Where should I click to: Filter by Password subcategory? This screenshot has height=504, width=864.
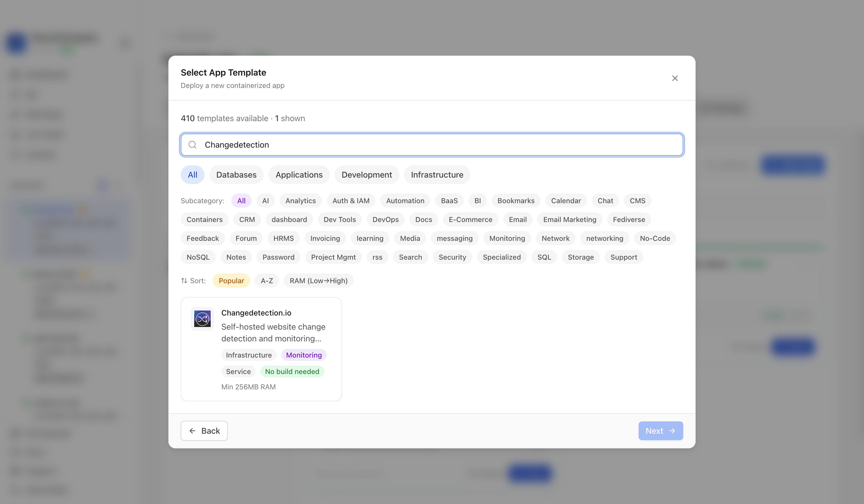click(278, 257)
